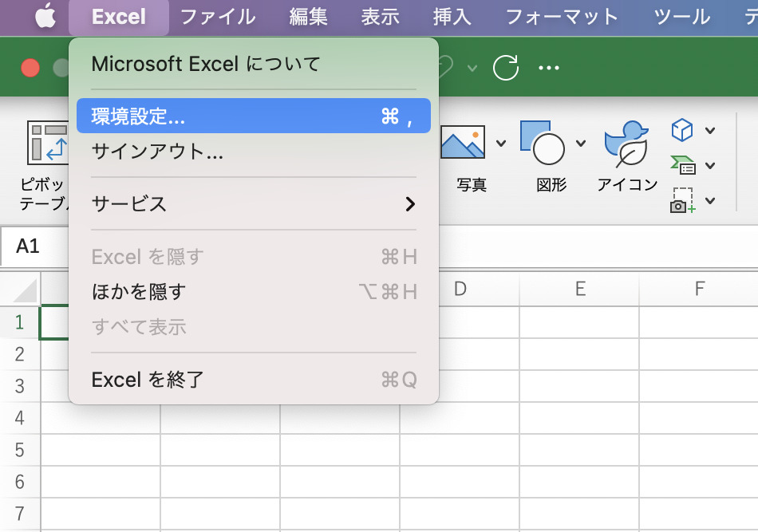
Task: Open the undo history dropdown arrow
Action: 472,68
